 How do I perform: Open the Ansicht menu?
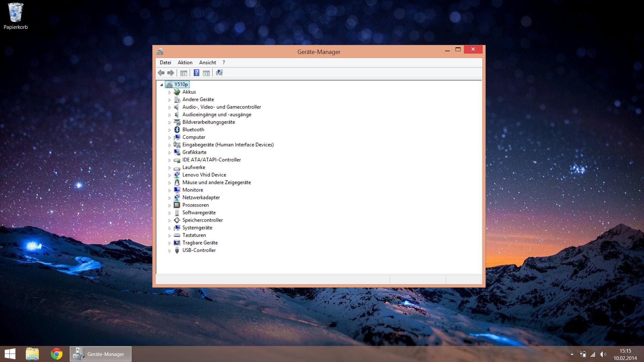207,63
